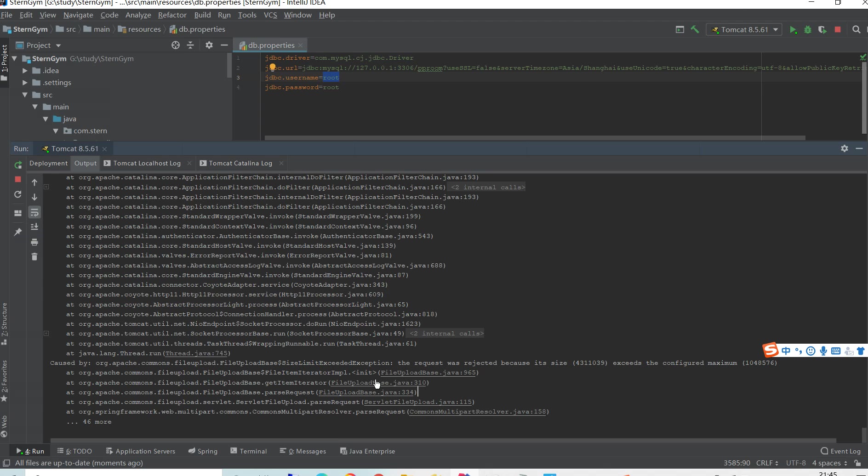
Task: Collapse the SternGym project root
Action: tap(14, 58)
